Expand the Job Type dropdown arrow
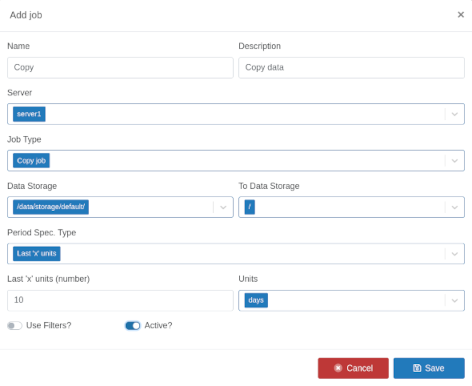Screen dimensions: 472x386 454,161
